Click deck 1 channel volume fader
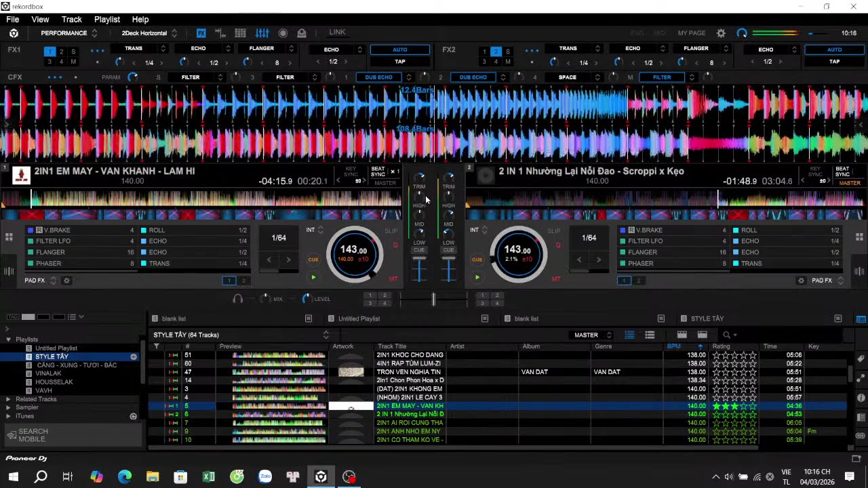 coord(419,269)
